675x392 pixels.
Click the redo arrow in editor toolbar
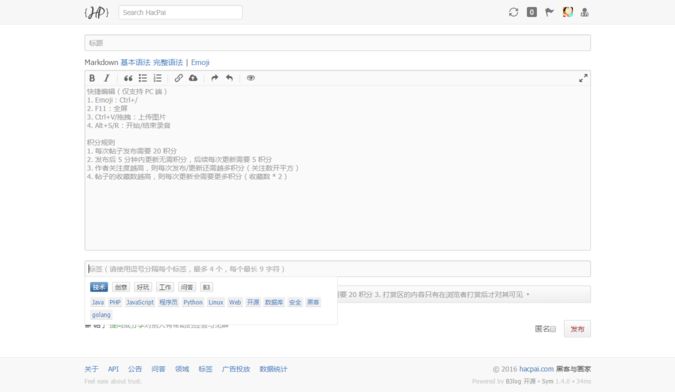click(214, 78)
